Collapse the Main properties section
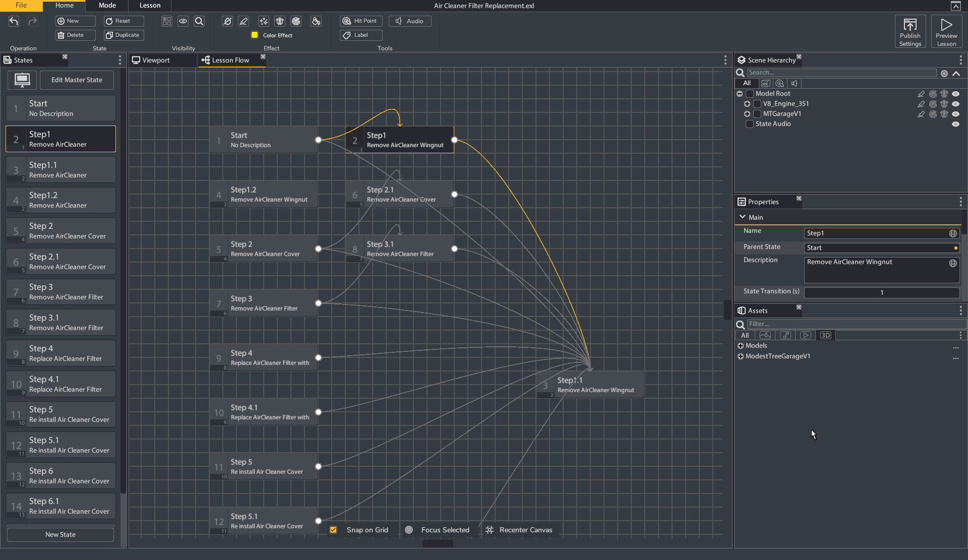The width and height of the screenshot is (968, 560). tap(742, 217)
